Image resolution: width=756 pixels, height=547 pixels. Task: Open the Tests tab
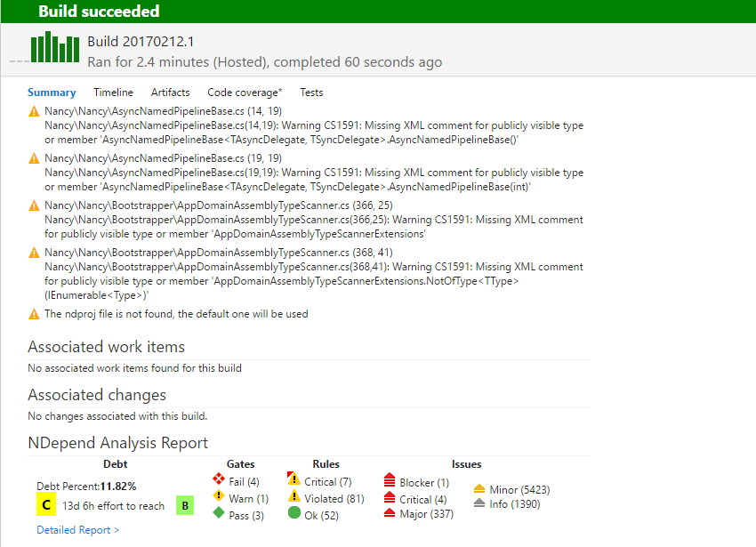tap(310, 92)
